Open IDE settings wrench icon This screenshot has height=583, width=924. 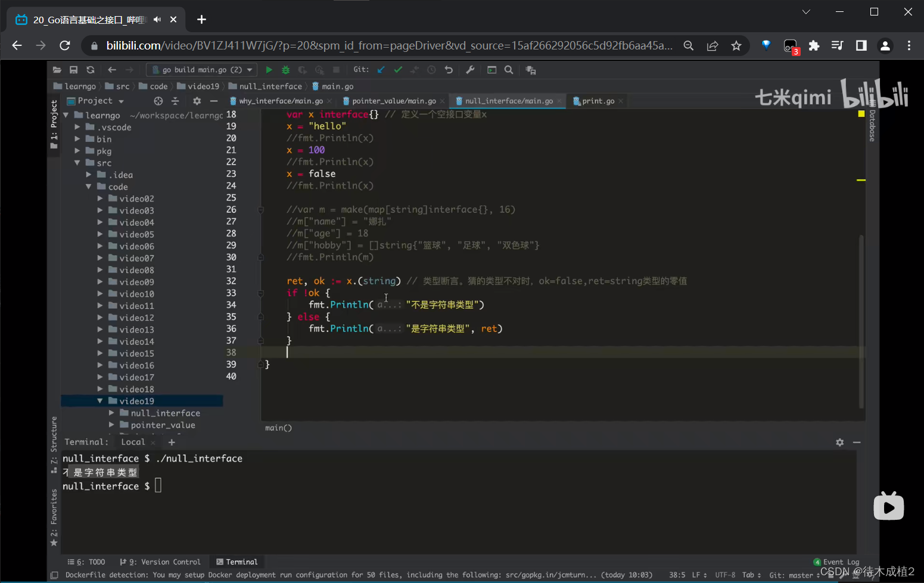point(470,70)
